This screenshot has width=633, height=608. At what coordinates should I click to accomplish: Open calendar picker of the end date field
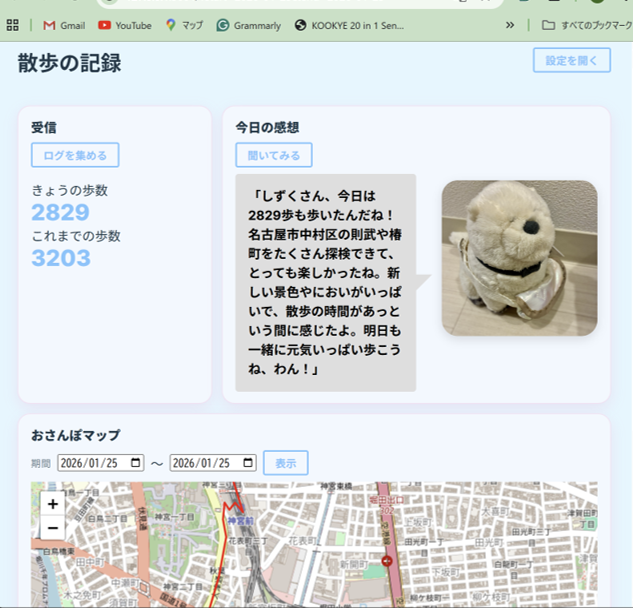(248, 463)
